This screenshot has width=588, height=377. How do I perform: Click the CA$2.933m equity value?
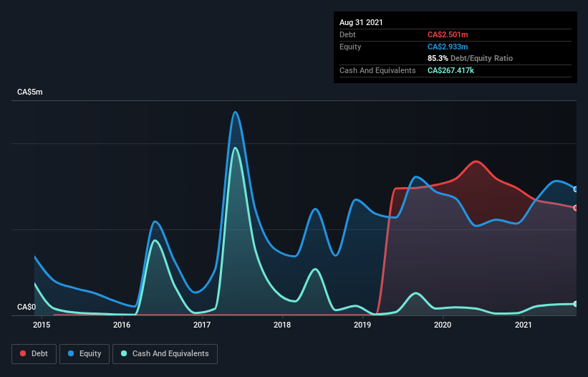coord(448,47)
